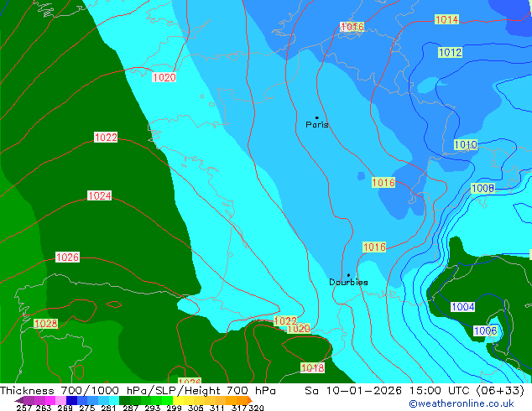This screenshot has height=411, width=532.
Task: Click the 275 legend value
Action: point(87,408)
